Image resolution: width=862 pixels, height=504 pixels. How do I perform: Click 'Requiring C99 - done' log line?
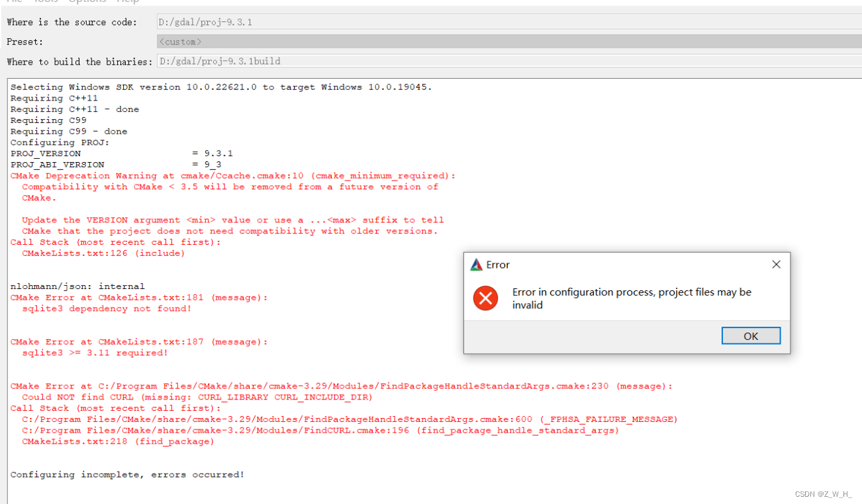tap(69, 132)
